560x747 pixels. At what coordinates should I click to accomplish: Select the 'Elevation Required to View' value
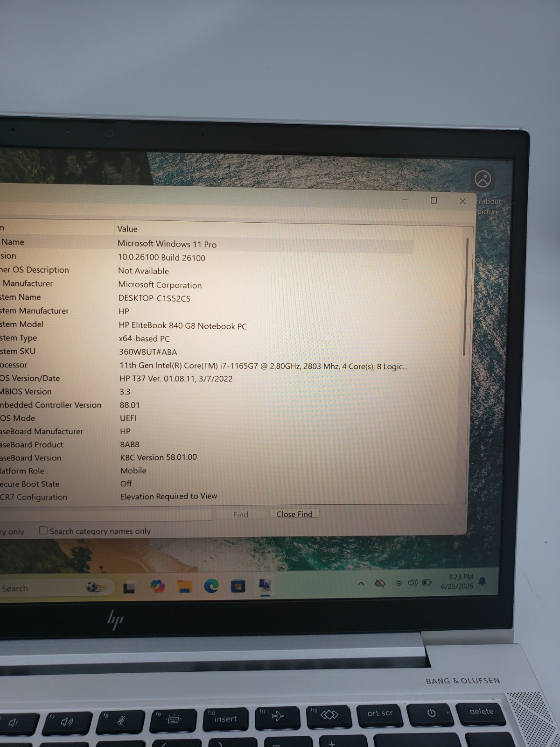tap(169, 496)
